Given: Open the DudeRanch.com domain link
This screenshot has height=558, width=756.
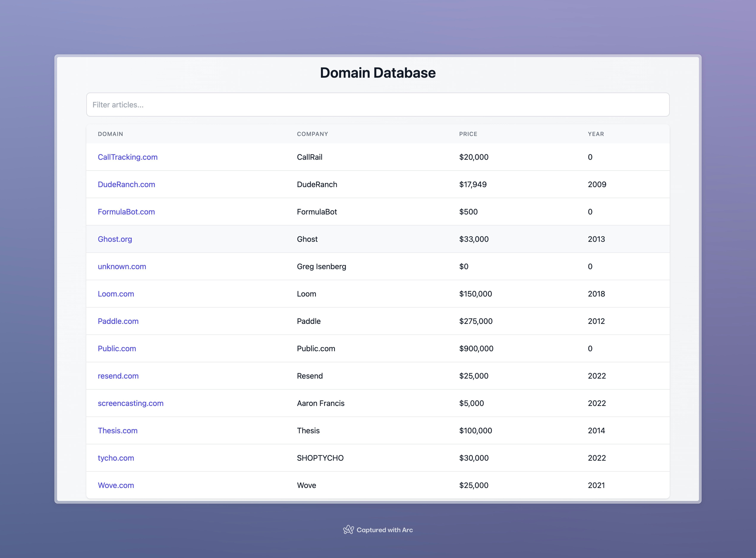Looking at the screenshot, I should coord(126,184).
